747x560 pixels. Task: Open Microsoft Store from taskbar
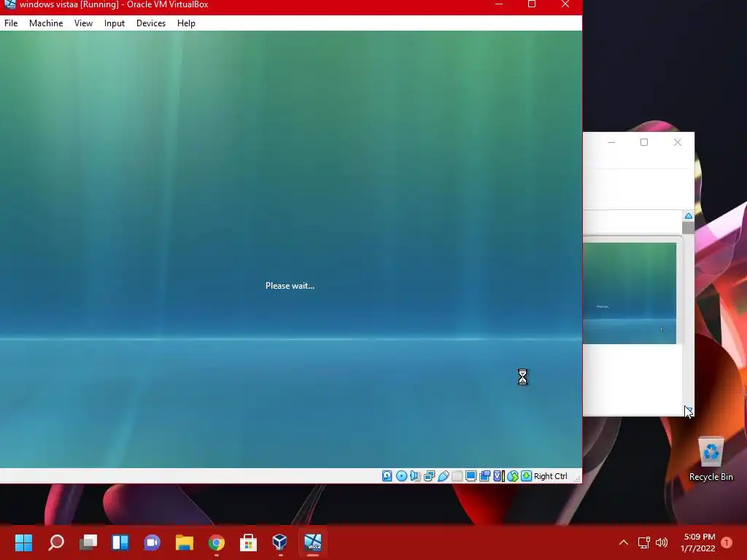248,542
